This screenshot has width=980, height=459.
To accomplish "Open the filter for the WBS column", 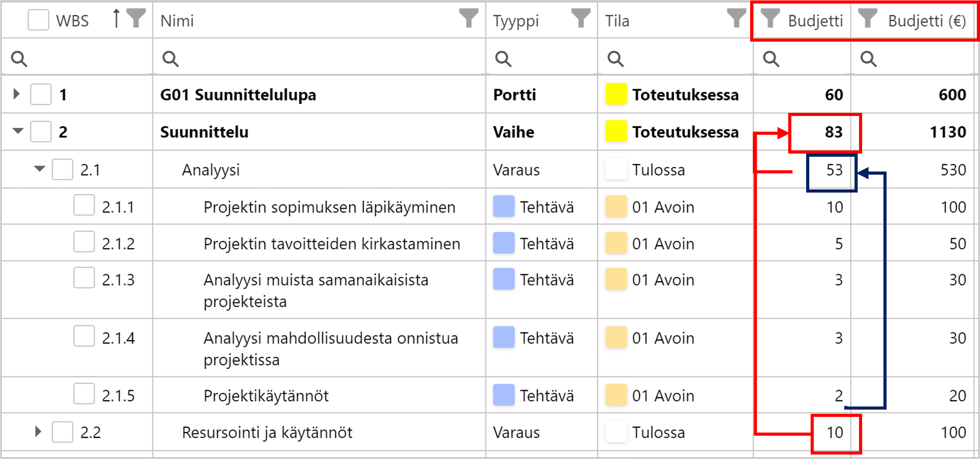I will (x=136, y=19).
